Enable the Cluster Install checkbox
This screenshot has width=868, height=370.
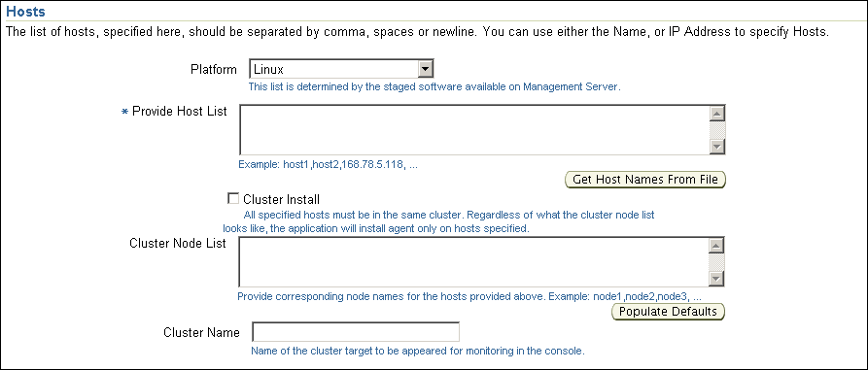pos(233,198)
